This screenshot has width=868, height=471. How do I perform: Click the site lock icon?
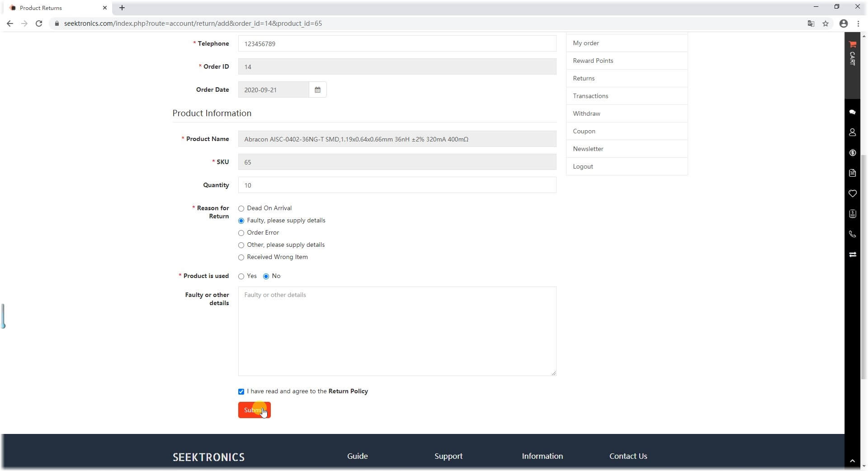tap(57, 24)
